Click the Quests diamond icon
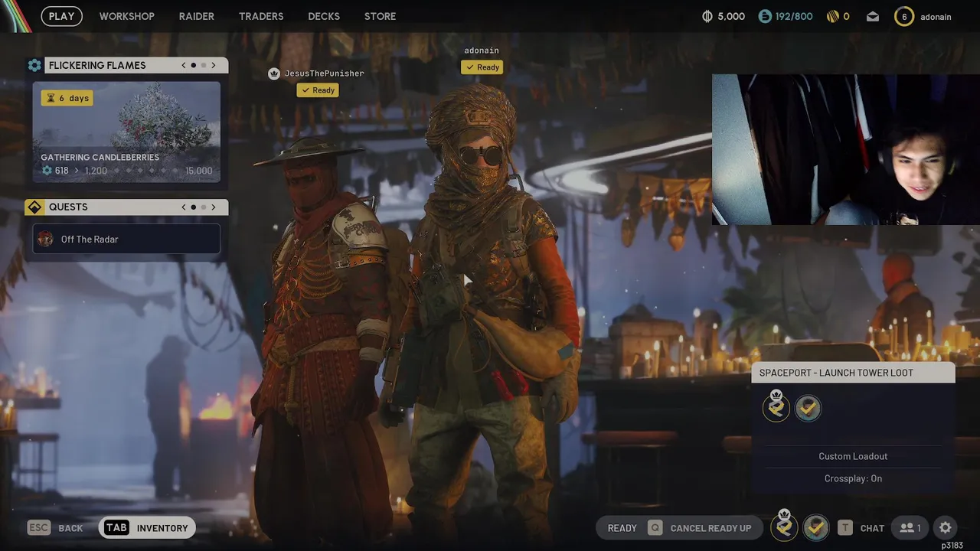Screen dimensions: 980x551 (34, 207)
